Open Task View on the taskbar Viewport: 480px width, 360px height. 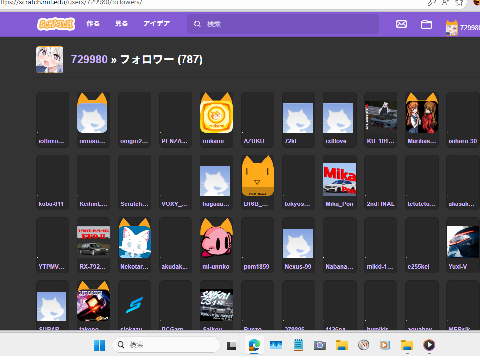pos(231,345)
